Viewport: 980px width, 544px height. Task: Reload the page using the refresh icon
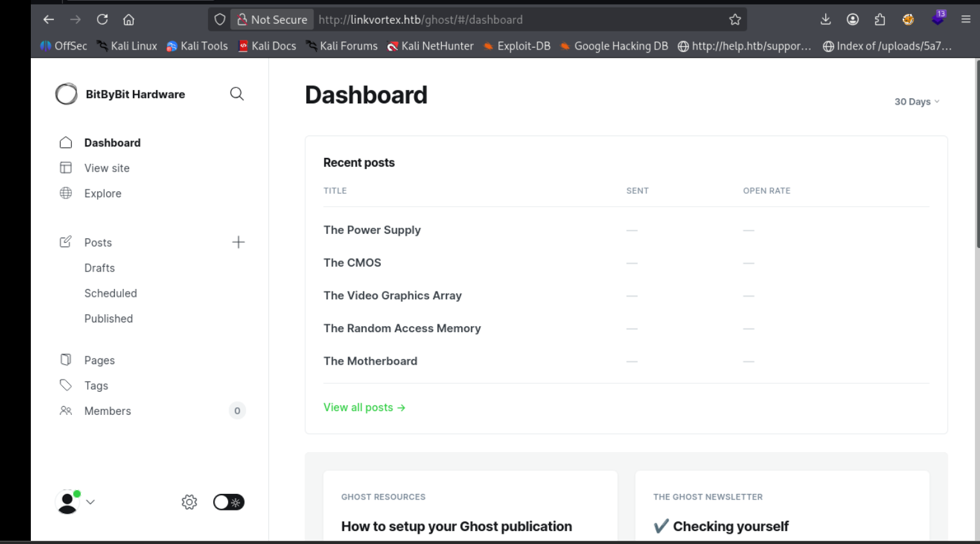coord(102,20)
